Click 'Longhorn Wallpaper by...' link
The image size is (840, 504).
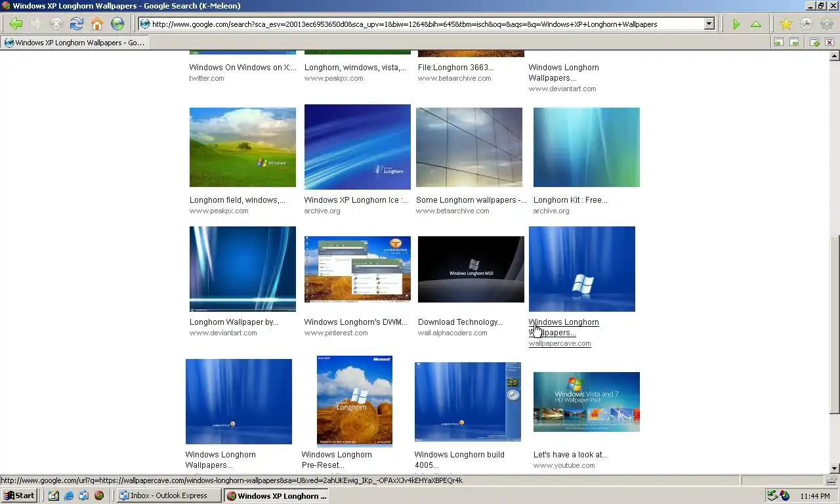click(234, 322)
